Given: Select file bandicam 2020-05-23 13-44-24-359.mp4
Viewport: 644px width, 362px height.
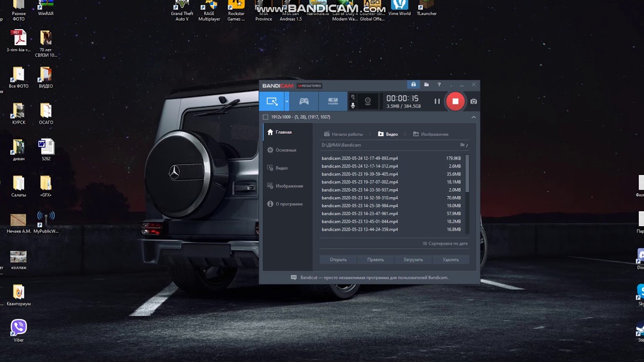Looking at the screenshot, I should [x=392, y=229].
